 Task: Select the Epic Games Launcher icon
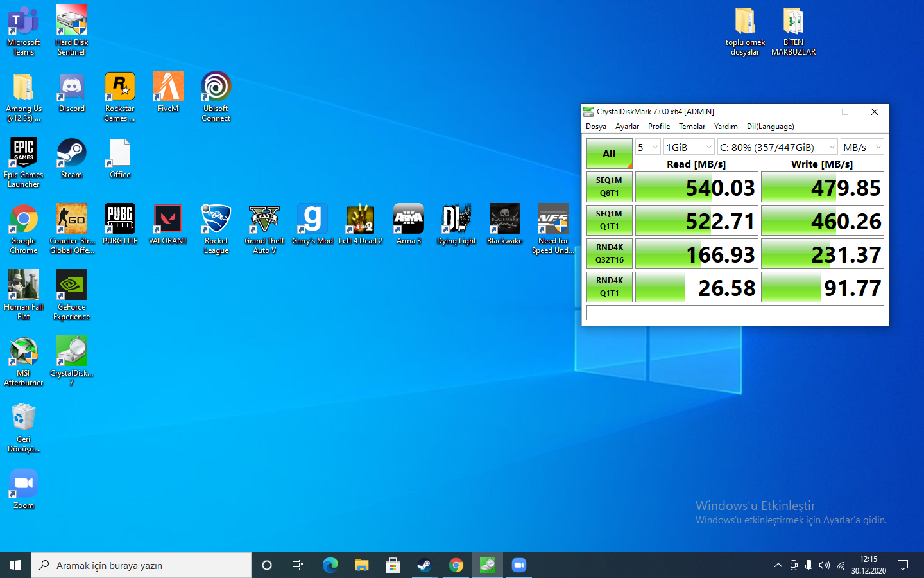click(x=24, y=162)
